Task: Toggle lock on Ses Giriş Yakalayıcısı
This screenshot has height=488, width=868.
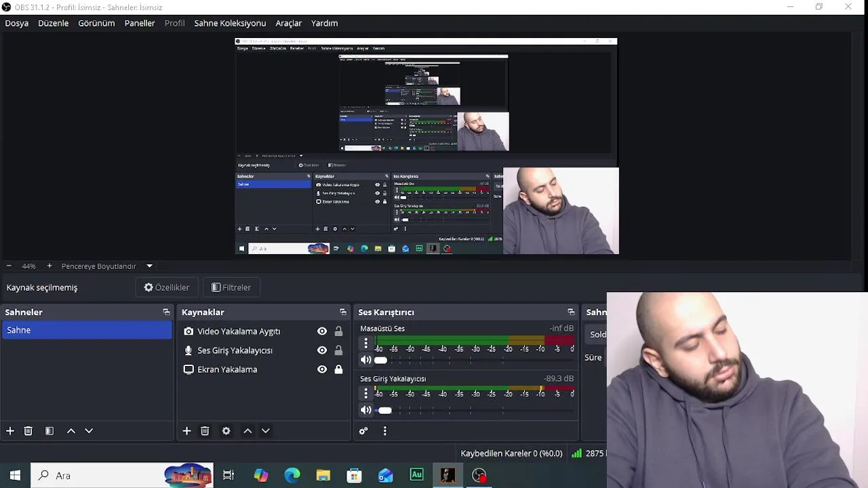Action: 338,350
